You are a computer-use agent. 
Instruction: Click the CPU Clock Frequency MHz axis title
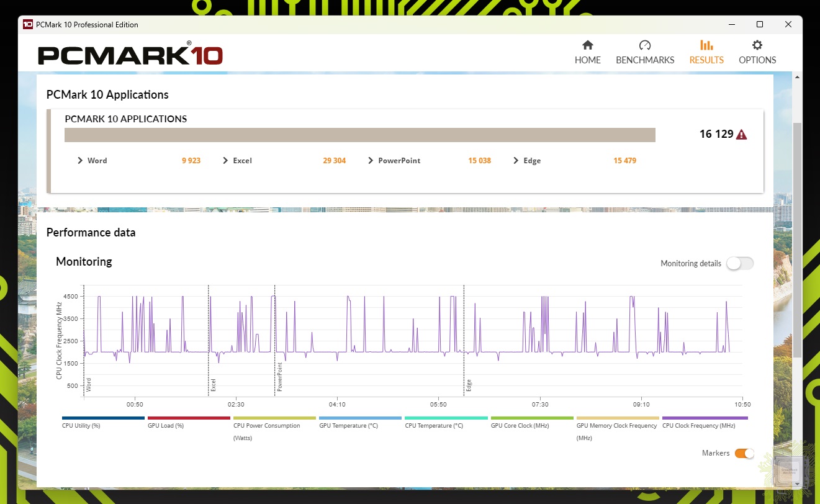pos(59,340)
